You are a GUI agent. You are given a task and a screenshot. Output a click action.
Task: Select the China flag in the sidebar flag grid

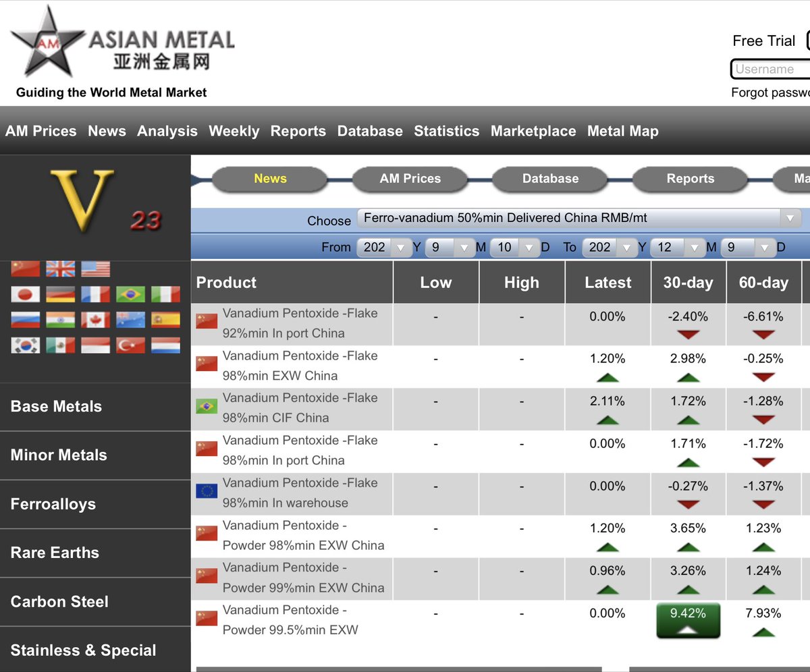tap(26, 269)
